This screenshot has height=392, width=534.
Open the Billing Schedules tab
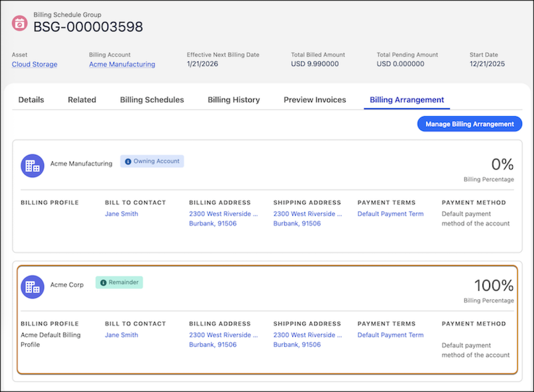click(x=152, y=100)
